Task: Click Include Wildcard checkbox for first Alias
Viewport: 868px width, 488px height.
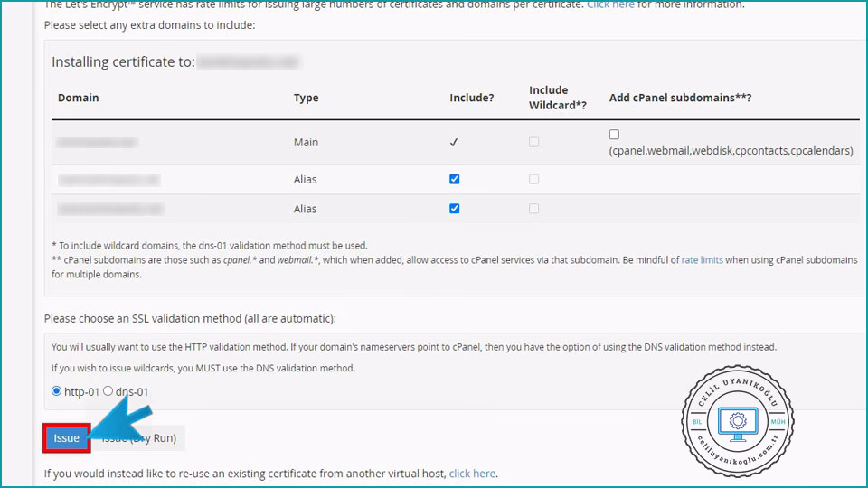Action: coord(533,179)
